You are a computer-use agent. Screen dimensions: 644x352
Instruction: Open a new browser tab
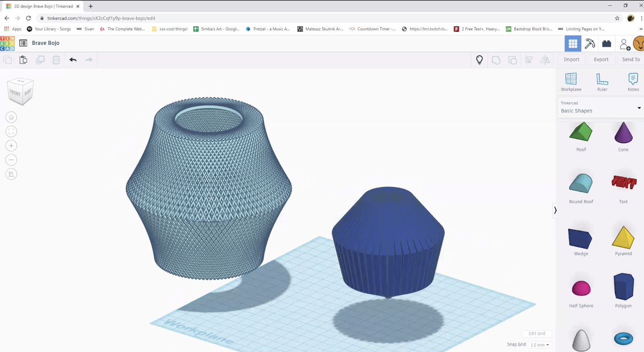click(x=91, y=6)
